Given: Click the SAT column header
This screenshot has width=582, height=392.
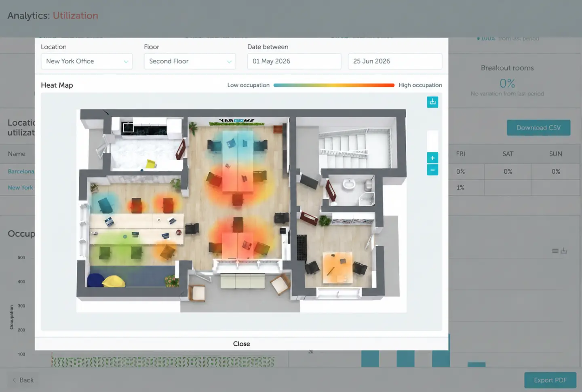Looking at the screenshot, I should click(x=508, y=154).
